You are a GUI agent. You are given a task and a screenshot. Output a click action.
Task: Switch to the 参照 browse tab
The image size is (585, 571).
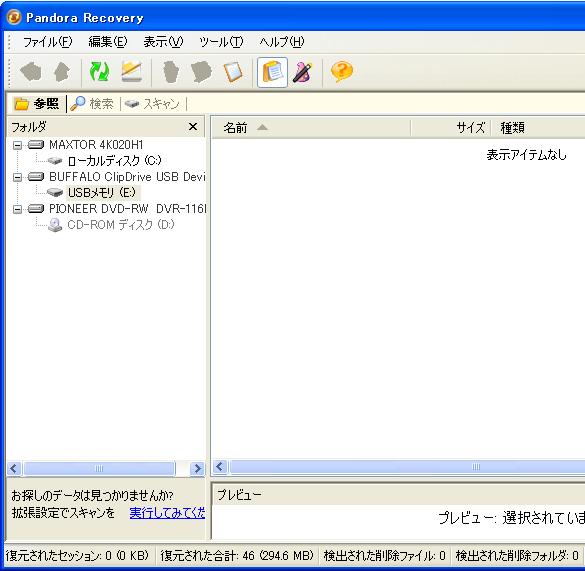[37, 104]
